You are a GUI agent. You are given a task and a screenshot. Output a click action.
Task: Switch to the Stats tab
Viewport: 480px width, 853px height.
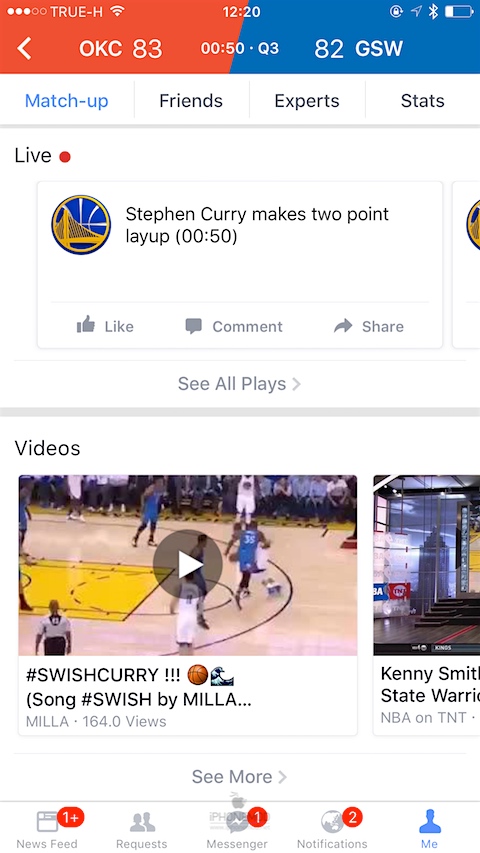coord(423,101)
